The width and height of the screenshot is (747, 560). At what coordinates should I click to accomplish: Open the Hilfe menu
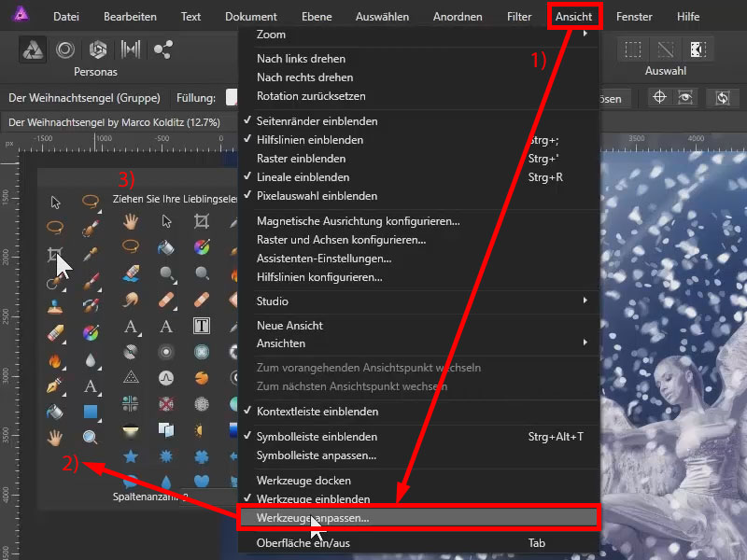point(688,16)
